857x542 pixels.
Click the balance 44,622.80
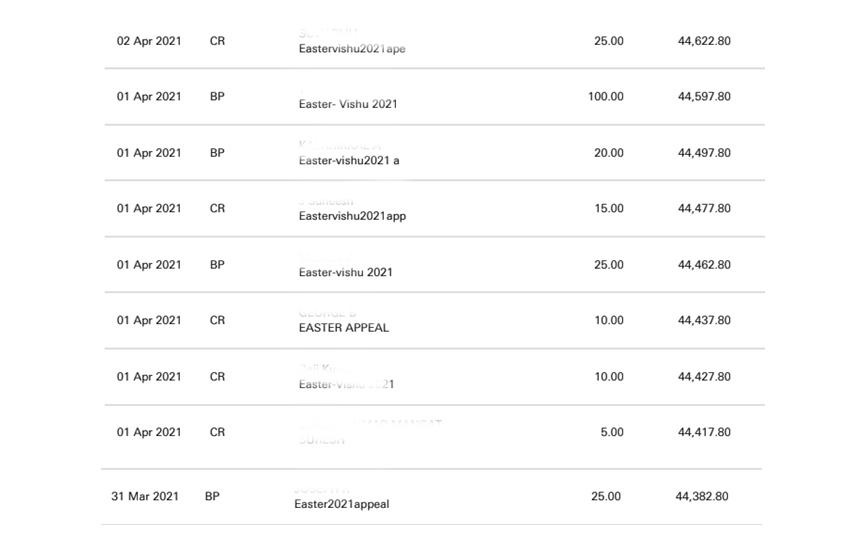point(704,41)
